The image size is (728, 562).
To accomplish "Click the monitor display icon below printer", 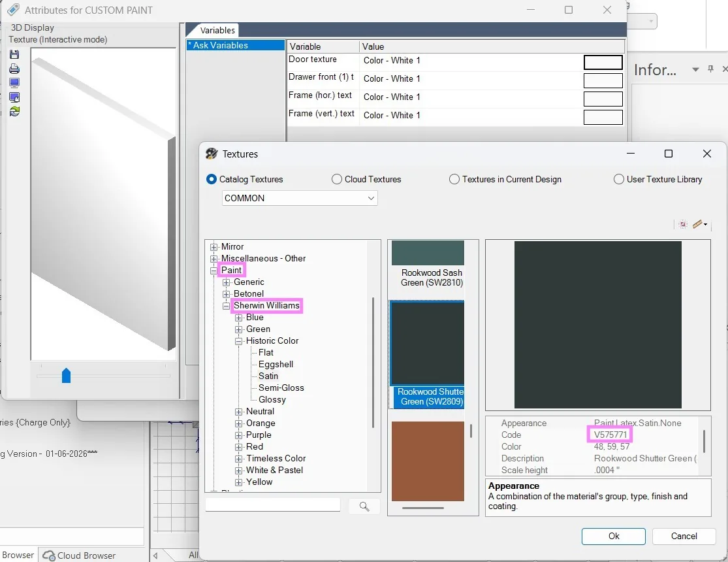I will [x=14, y=83].
